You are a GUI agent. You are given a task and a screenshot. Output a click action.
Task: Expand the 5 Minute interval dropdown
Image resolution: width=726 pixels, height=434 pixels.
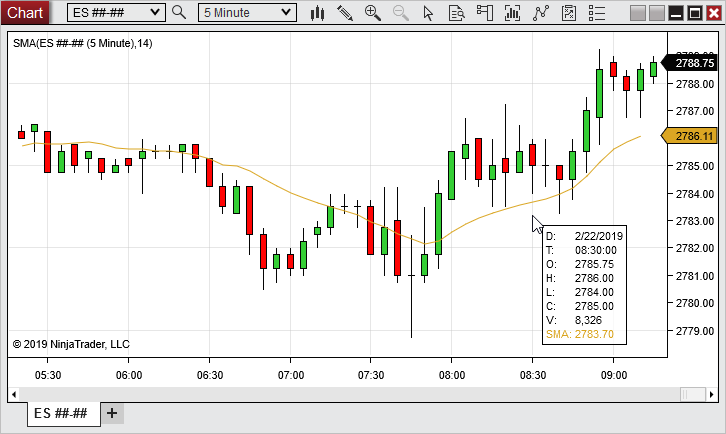point(287,12)
